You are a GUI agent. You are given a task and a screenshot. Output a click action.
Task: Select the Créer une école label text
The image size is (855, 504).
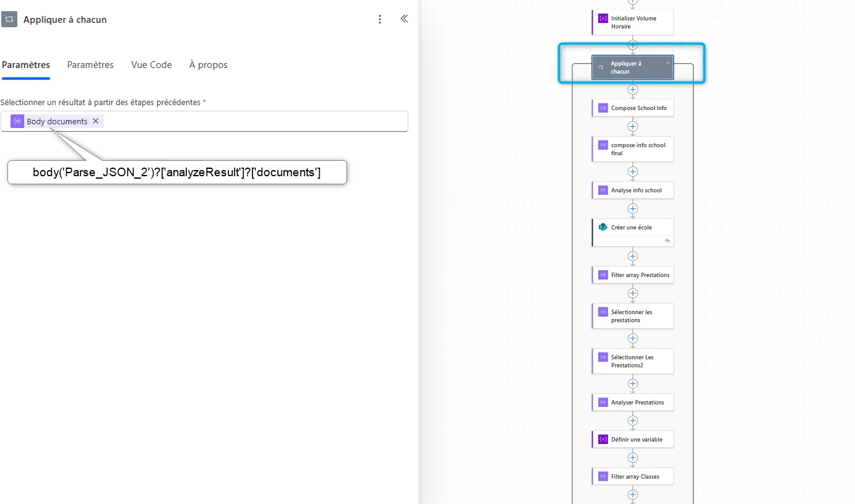pos(631,228)
